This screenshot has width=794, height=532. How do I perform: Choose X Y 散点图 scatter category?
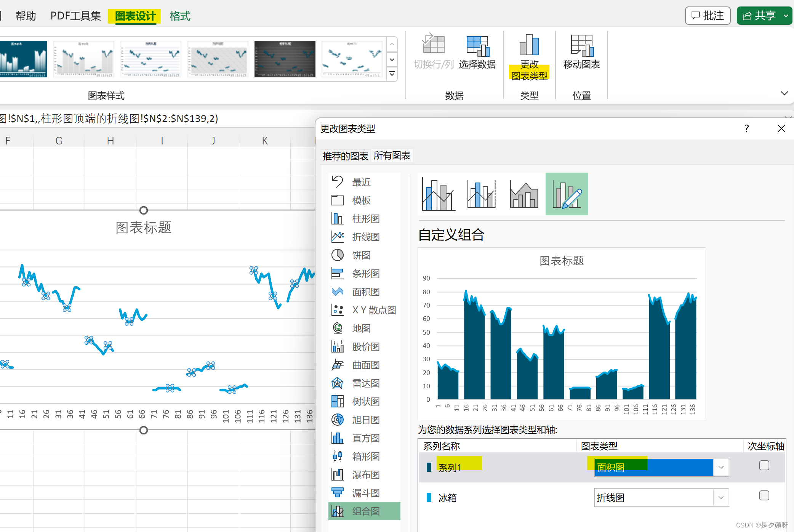coord(364,310)
